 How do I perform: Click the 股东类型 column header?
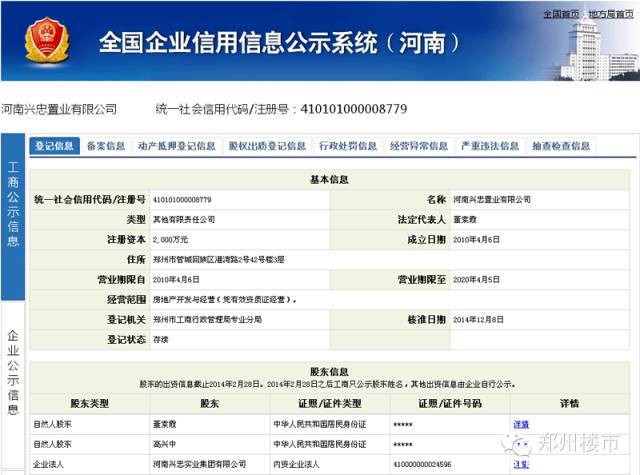90,404
